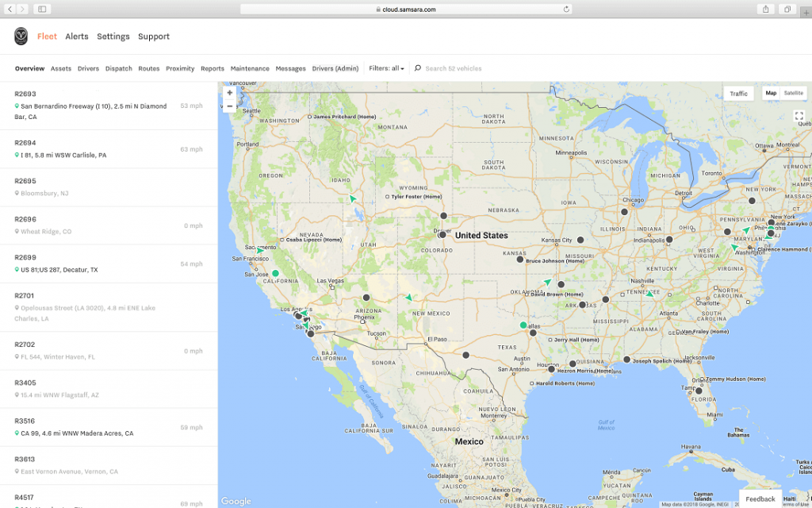Click the Samsara logo icon

click(x=21, y=36)
